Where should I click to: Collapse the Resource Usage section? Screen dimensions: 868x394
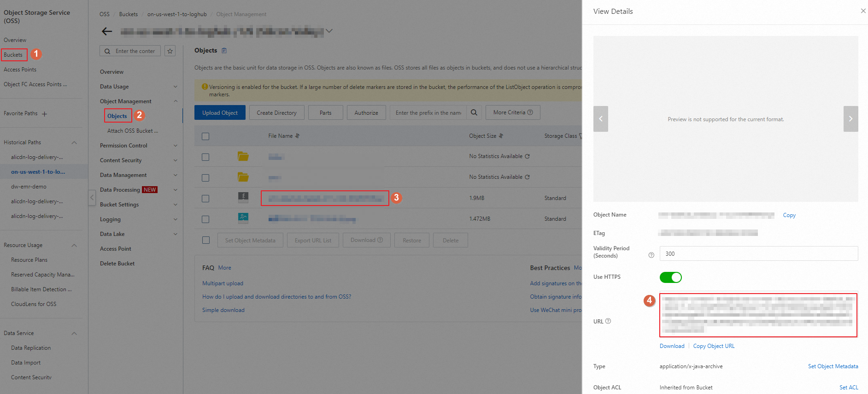coord(74,245)
